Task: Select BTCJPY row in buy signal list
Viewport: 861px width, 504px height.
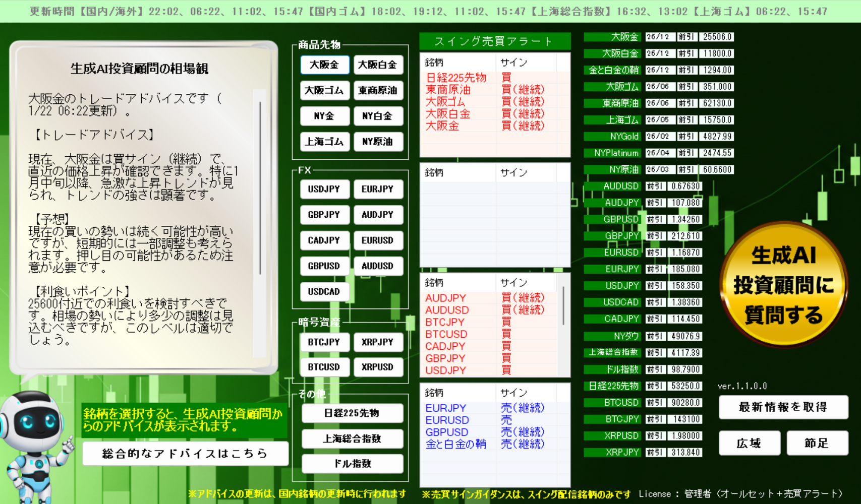Action: [488, 322]
